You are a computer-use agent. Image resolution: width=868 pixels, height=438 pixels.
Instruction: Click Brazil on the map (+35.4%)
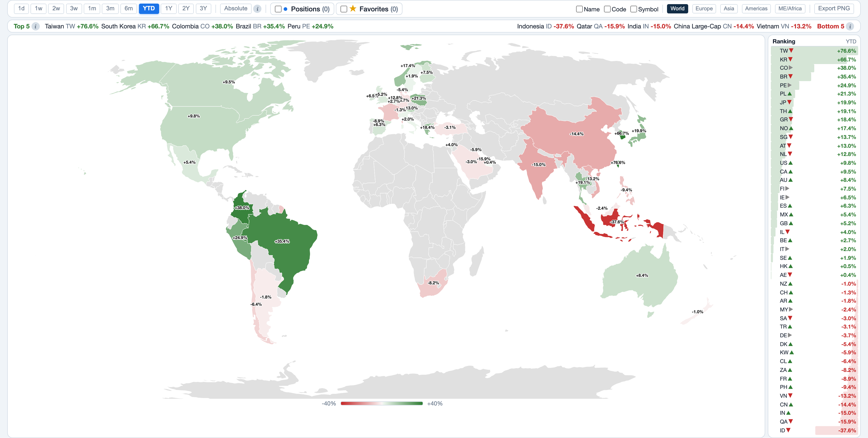point(282,241)
